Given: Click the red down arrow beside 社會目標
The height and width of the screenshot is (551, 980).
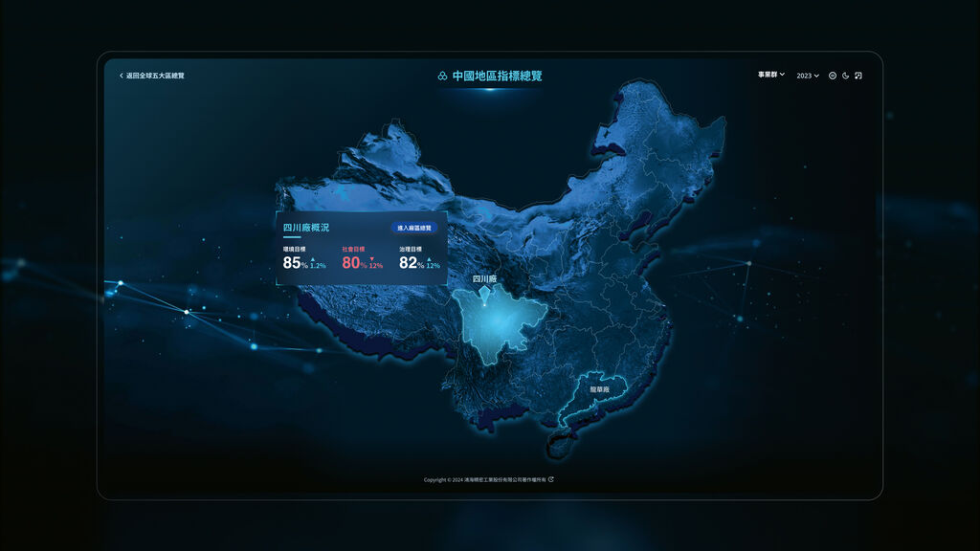Looking at the screenshot, I should pyautogui.click(x=371, y=258).
